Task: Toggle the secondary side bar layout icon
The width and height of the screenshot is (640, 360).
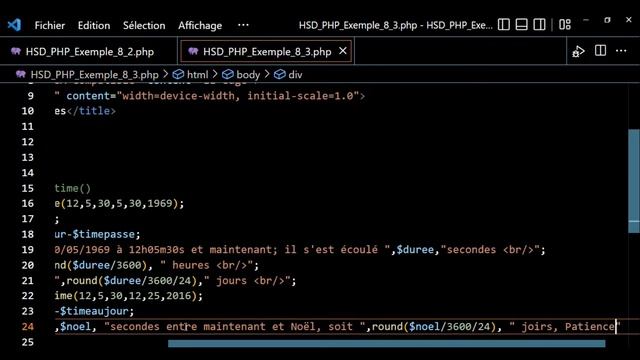Action: pyautogui.click(x=539, y=24)
